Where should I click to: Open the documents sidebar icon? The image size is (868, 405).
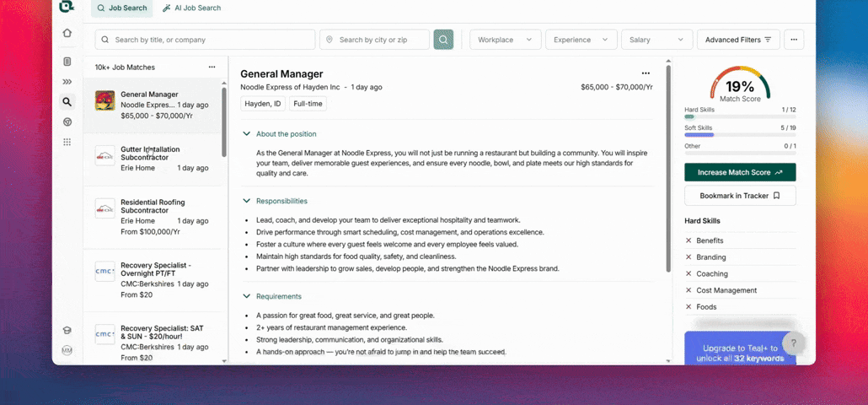[67, 62]
